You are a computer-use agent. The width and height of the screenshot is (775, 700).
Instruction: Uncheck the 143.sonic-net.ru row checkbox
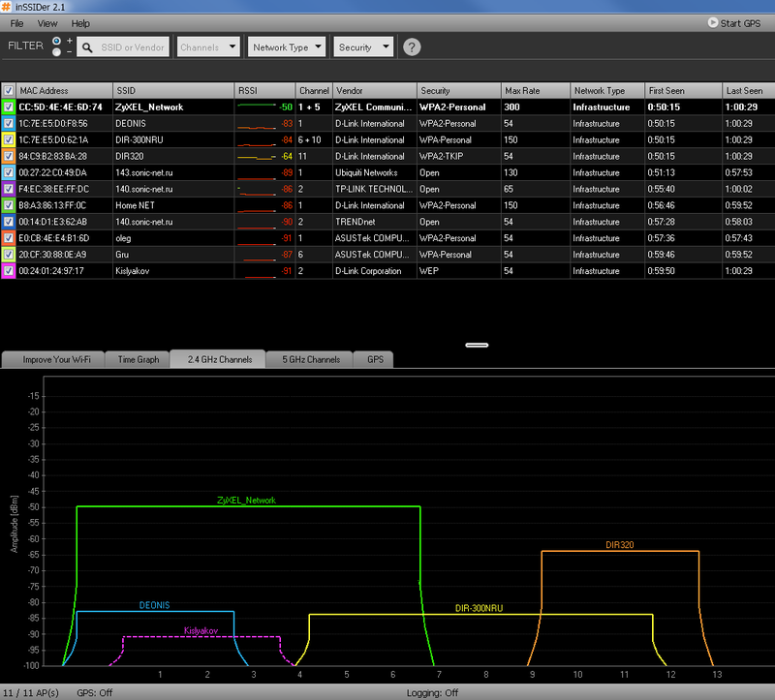point(9,172)
